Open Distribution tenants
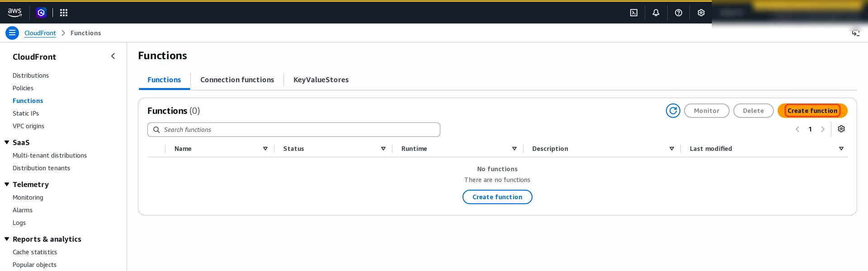 [x=41, y=168]
